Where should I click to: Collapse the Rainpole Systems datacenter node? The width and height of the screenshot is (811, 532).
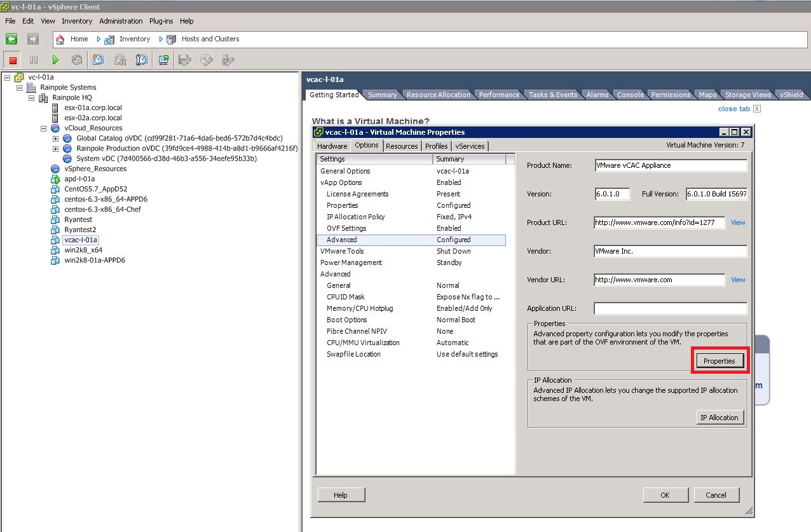click(19, 88)
